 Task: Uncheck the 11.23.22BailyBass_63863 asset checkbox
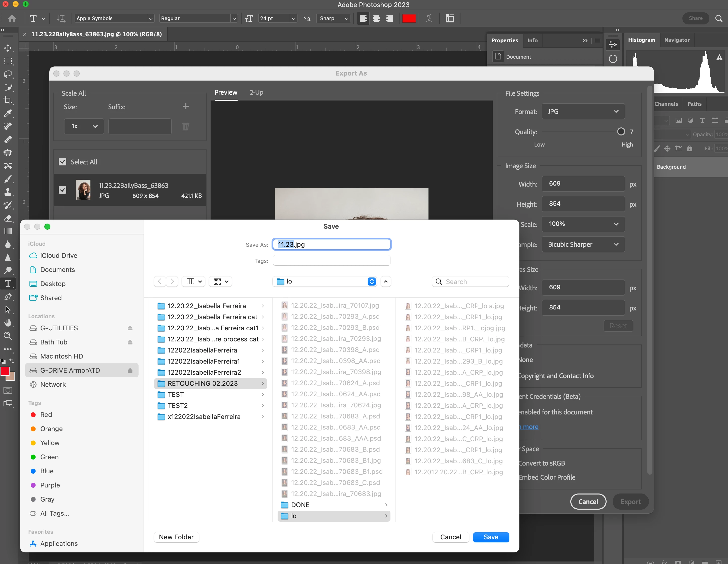pos(62,190)
